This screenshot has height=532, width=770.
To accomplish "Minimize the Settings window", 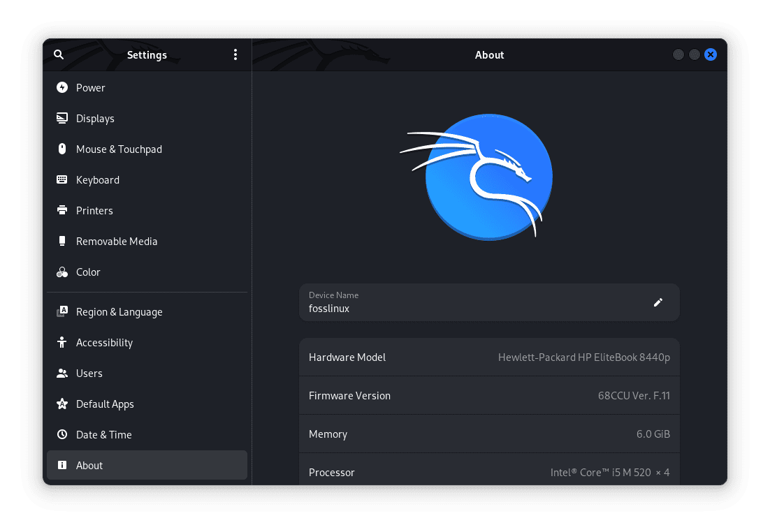I will [x=678, y=54].
